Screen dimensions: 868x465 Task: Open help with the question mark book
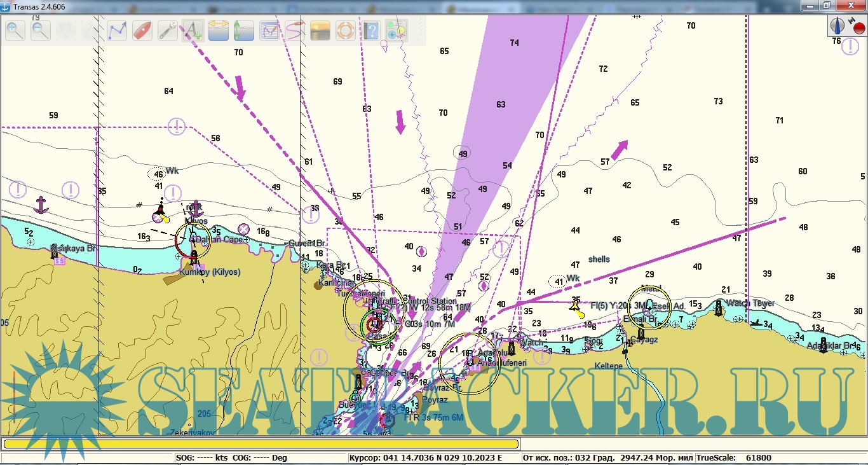[x=371, y=31]
